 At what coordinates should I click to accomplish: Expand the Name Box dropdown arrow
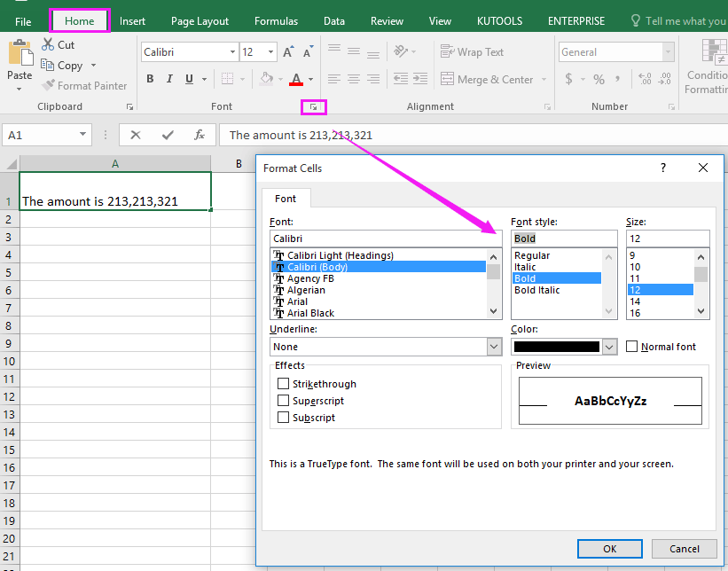[x=82, y=135]
